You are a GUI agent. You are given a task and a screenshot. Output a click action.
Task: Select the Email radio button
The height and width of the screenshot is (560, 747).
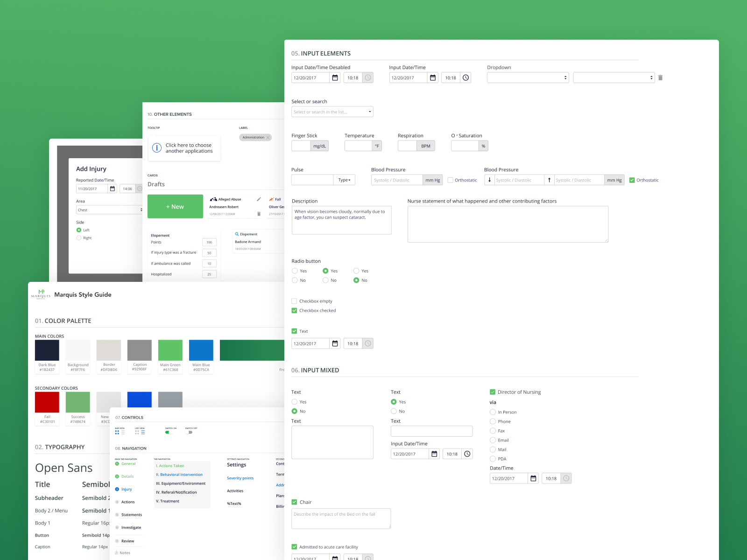pos(493,440)
